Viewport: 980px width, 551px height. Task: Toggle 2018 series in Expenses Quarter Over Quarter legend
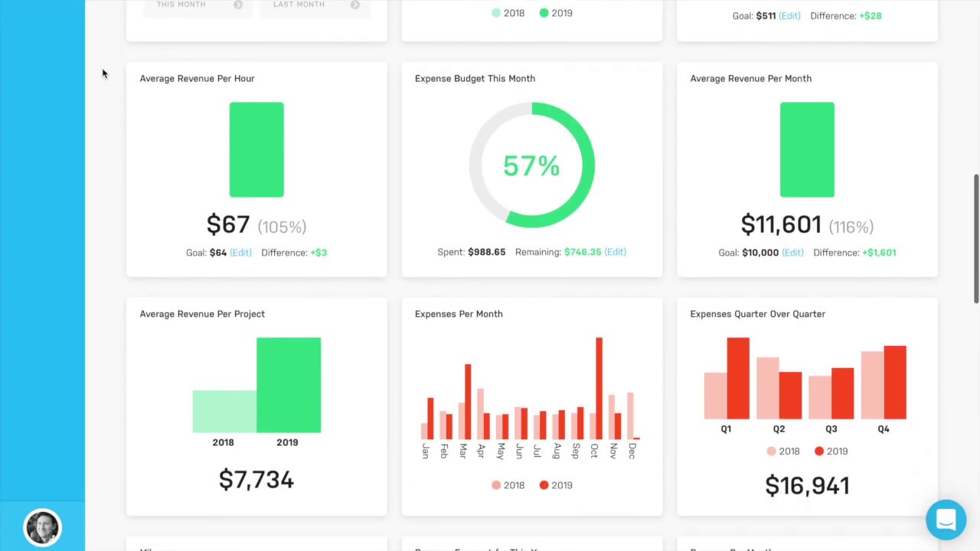tap(783, 452)
